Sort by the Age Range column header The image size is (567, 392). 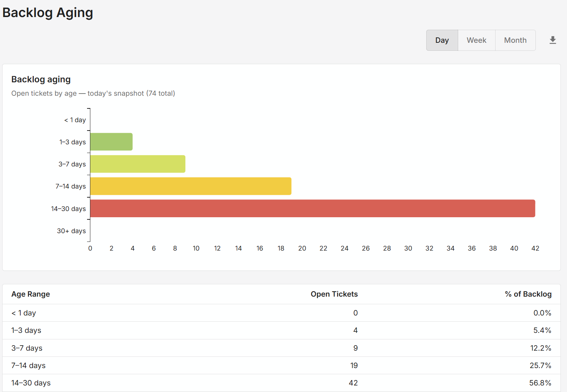pyautogui.click(x=31, y=294)
